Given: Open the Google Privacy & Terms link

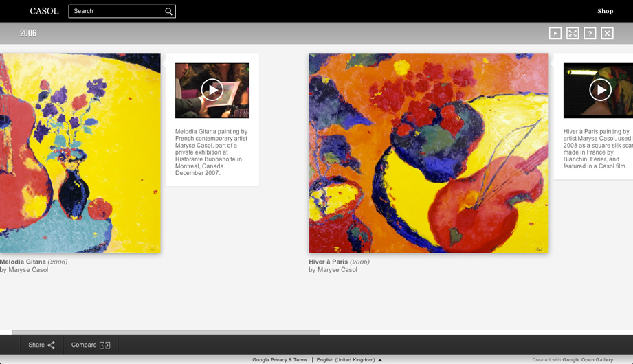Looking at the screenshot, I should coord(280,360).
